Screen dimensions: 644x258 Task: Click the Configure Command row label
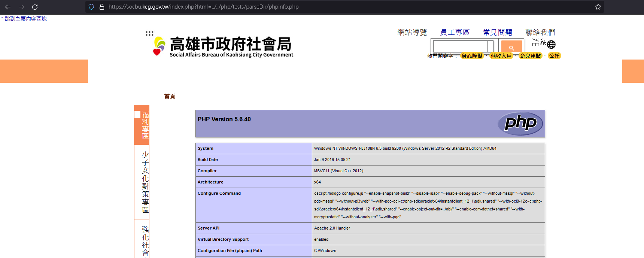[x=219, y=193]
